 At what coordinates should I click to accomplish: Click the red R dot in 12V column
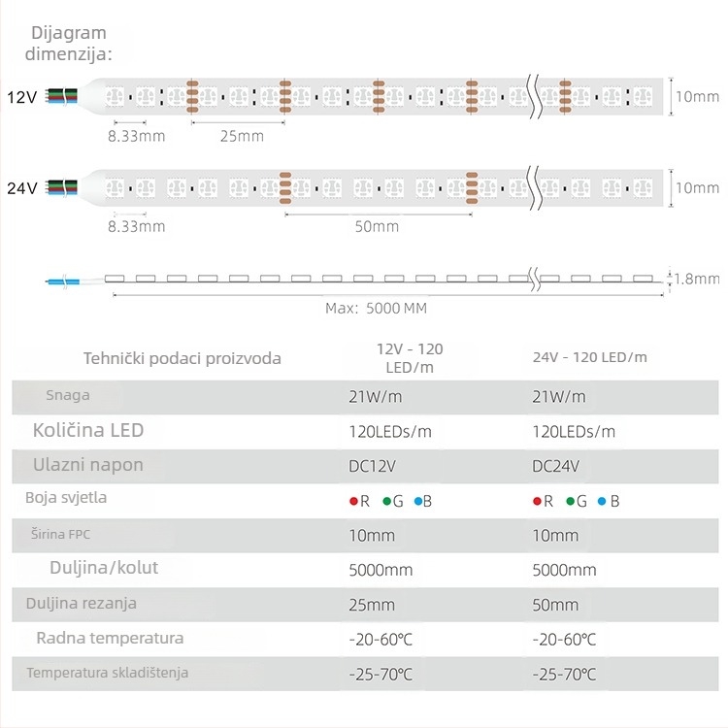(353, 502)
